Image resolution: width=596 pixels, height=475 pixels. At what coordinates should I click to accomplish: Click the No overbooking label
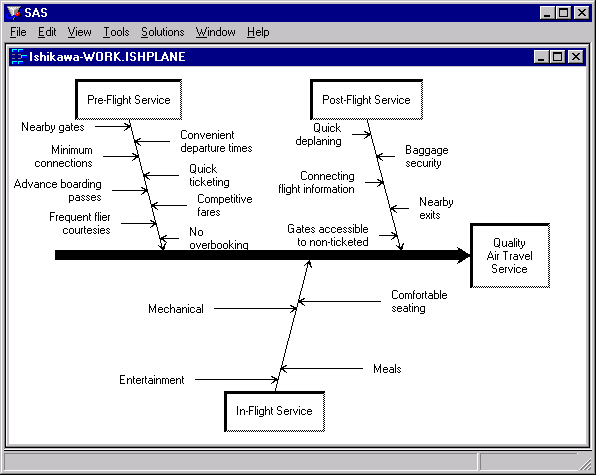coord(219,238)
